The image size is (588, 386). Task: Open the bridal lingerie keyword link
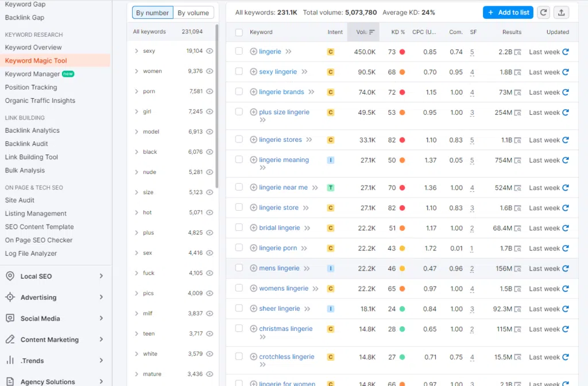(280, 227)
